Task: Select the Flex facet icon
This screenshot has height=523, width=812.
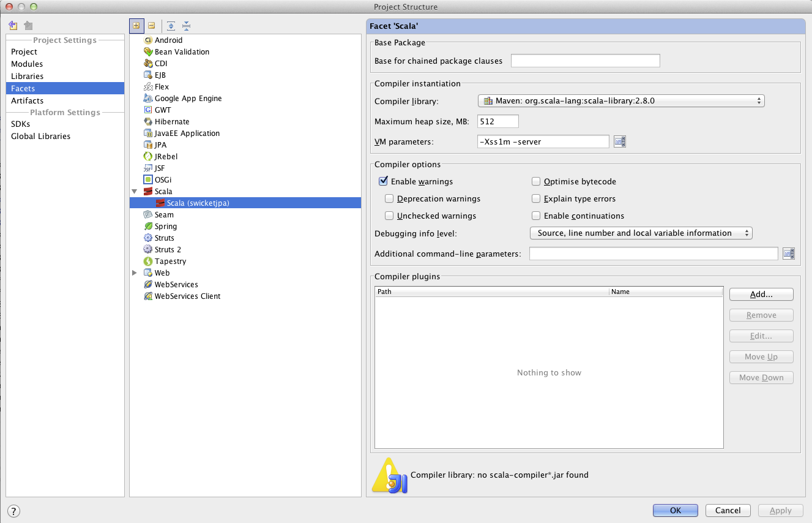Action: [x=148, y=87]
